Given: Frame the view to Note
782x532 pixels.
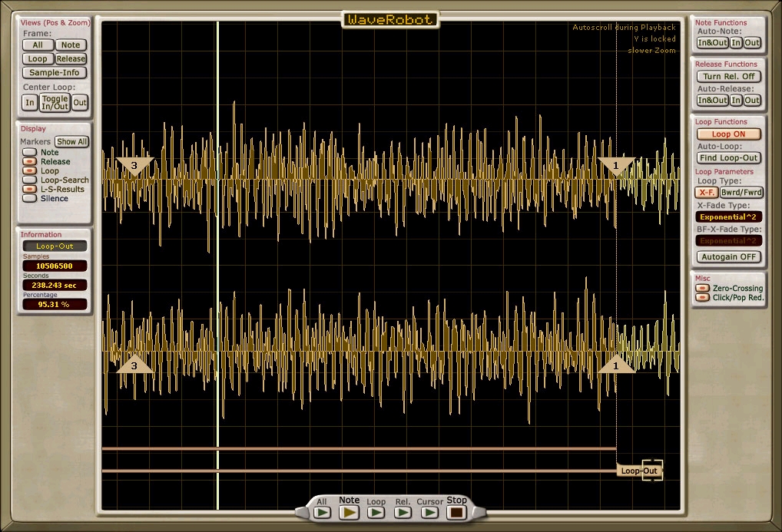Looking at the screenshot, I should pyautogui.click(x=71, y=45).
